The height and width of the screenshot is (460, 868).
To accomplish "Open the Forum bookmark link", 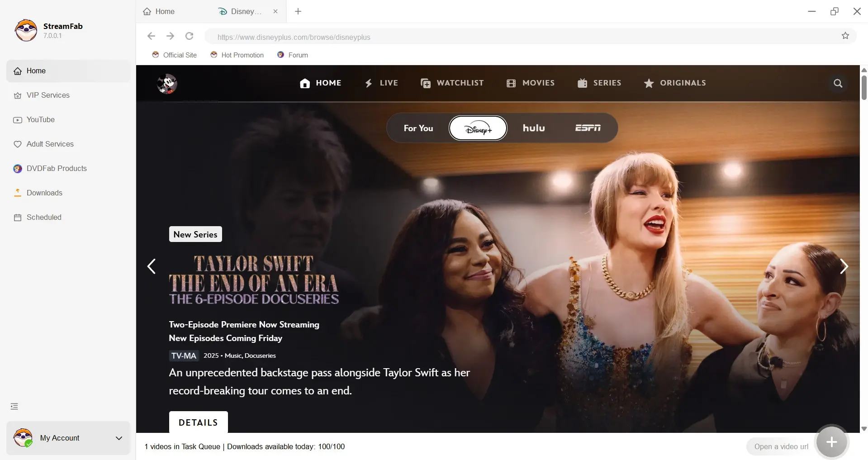I will [293, 55].
